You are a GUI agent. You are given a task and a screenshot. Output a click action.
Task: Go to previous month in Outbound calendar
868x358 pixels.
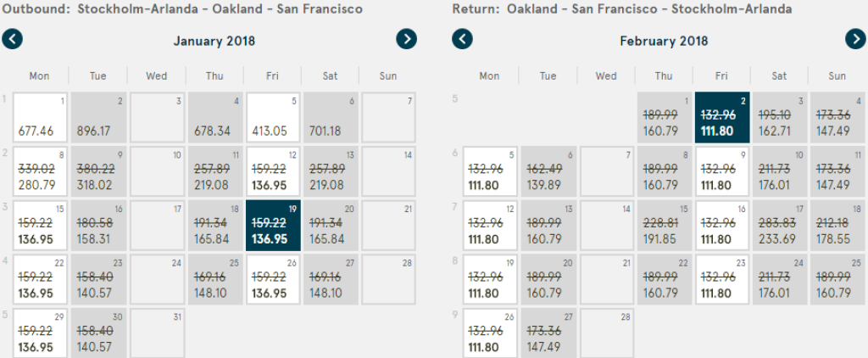[x=14, y=38]
